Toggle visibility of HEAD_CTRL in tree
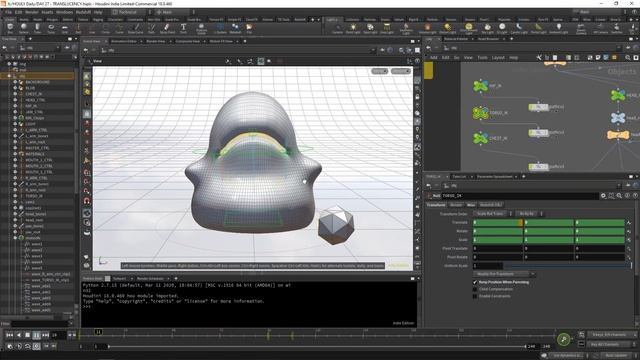 pos(15,100)
